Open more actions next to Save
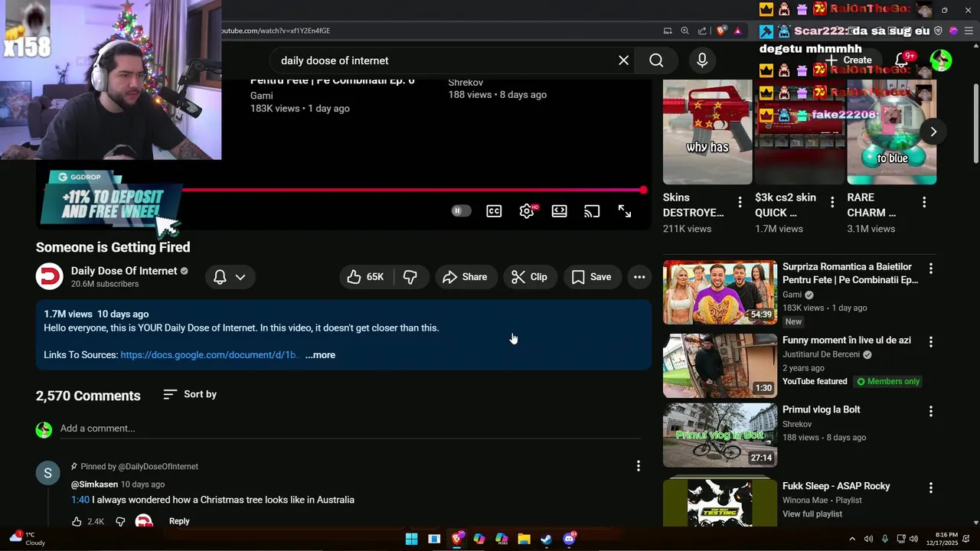The width and height of the screenshot is (980, 551). coord(639,277)
